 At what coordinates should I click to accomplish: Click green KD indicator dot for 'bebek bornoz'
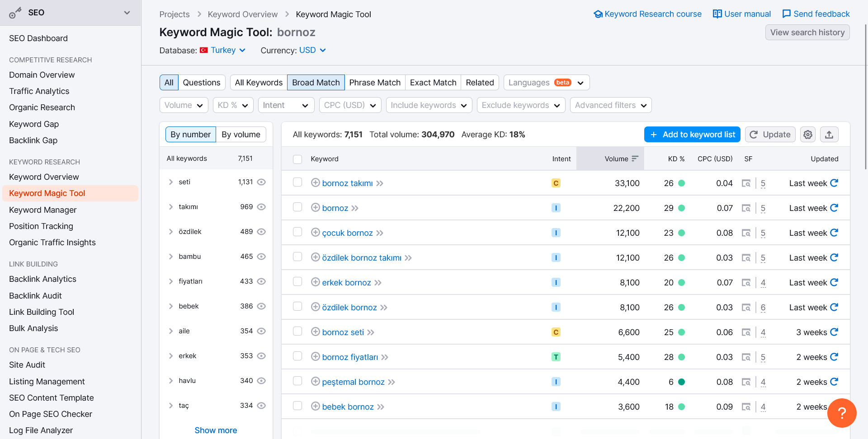pos(682,406)
